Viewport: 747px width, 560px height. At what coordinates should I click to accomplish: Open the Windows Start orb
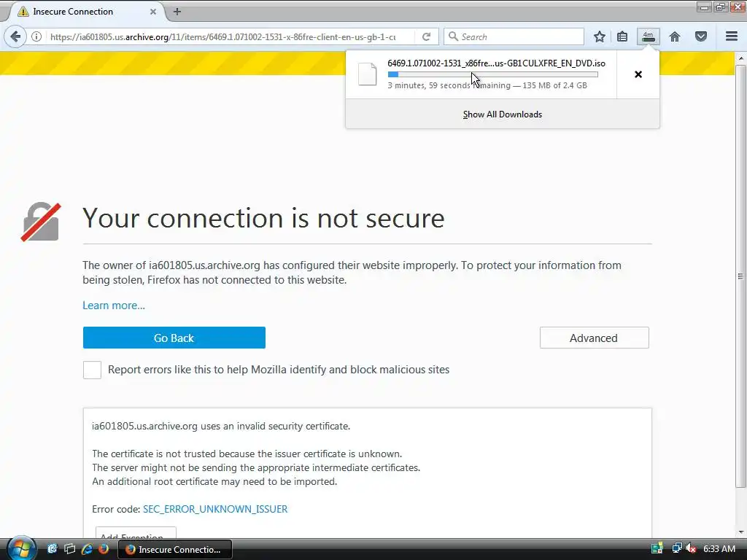coord(21,548)
